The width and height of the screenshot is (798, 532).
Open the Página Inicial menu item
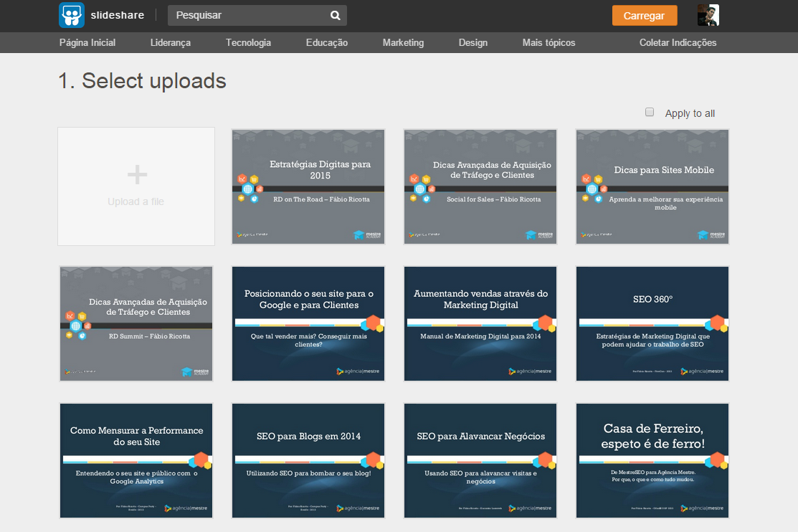(x=87, y=42)
